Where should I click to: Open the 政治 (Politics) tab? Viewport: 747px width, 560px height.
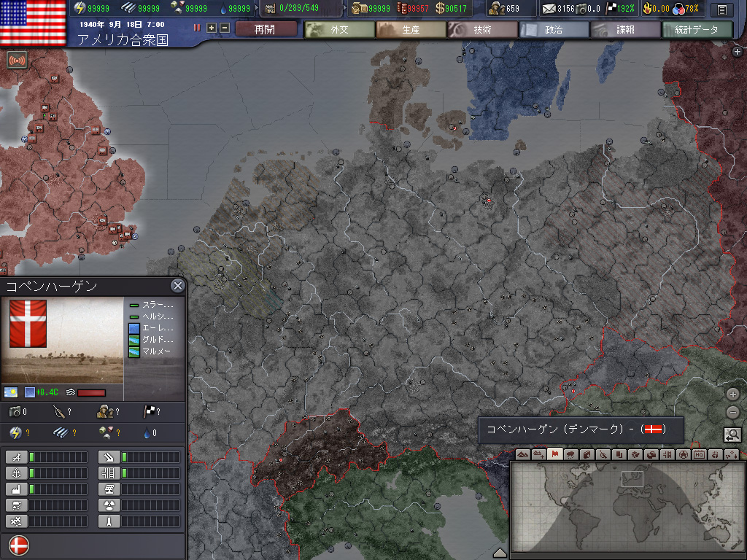click(x=554, y=29)
